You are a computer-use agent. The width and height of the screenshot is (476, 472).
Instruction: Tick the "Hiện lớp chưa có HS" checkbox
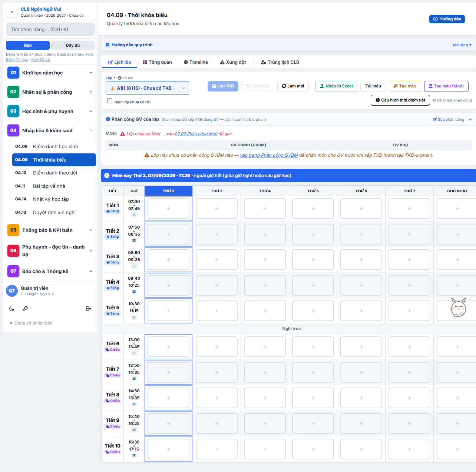pos(110,101)
